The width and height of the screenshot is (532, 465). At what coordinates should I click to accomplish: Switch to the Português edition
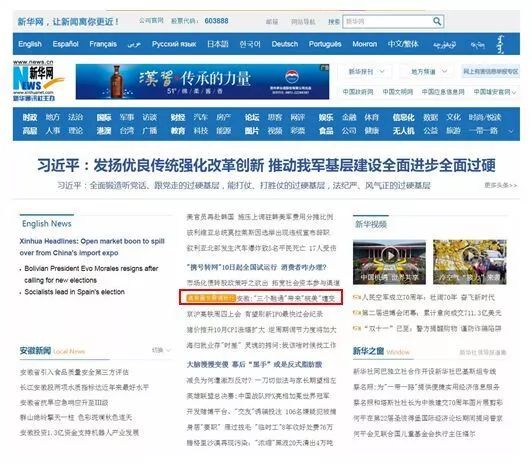coord(325,44)
